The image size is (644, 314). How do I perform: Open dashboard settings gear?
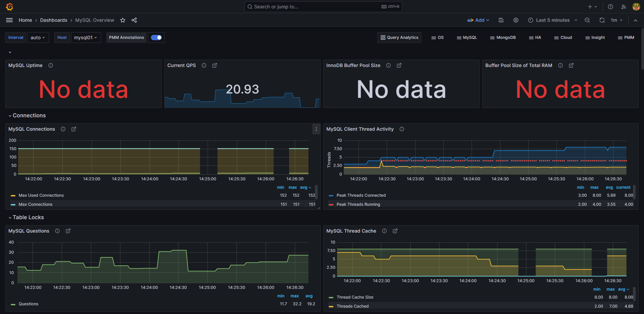tap(516, 20)
